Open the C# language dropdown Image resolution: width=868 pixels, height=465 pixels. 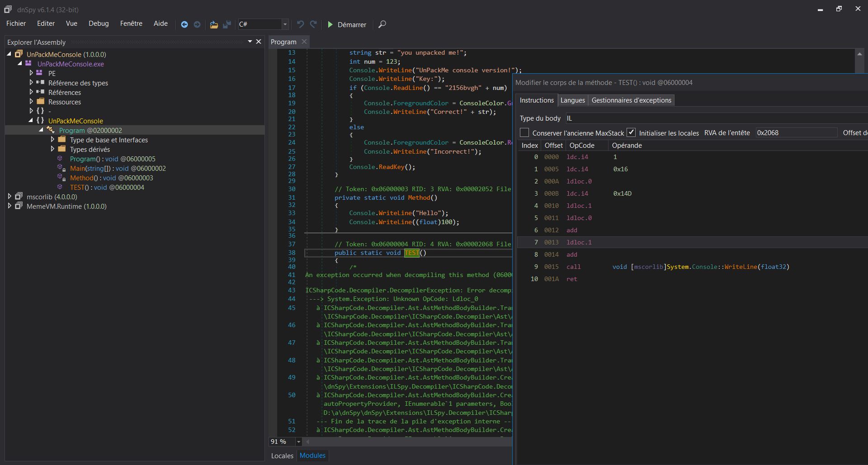click(285, 24)
